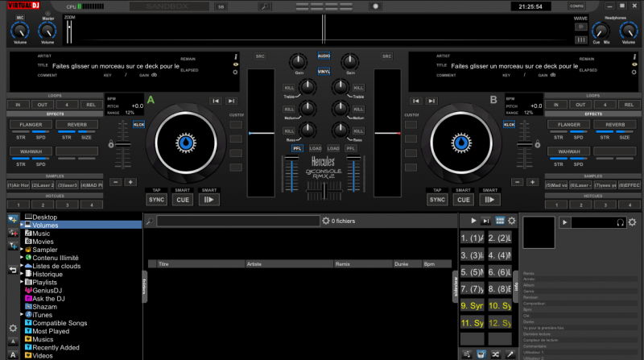Expand the Playlists folder

[x=22, y=283]
